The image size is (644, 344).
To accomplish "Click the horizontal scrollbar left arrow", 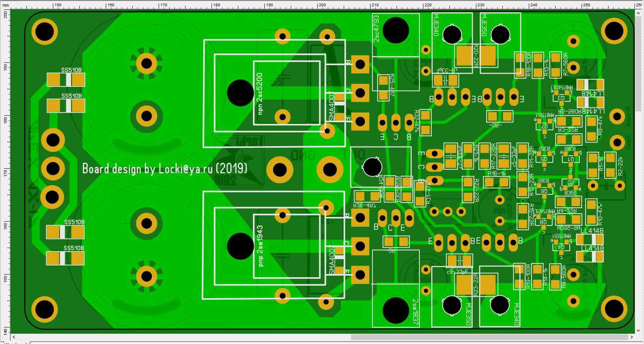I will point(14,337).
